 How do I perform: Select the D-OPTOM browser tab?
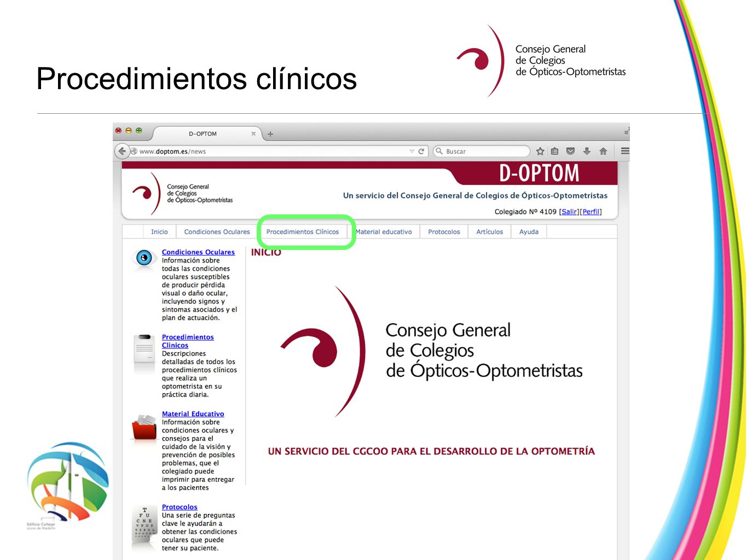pos(203,133)
